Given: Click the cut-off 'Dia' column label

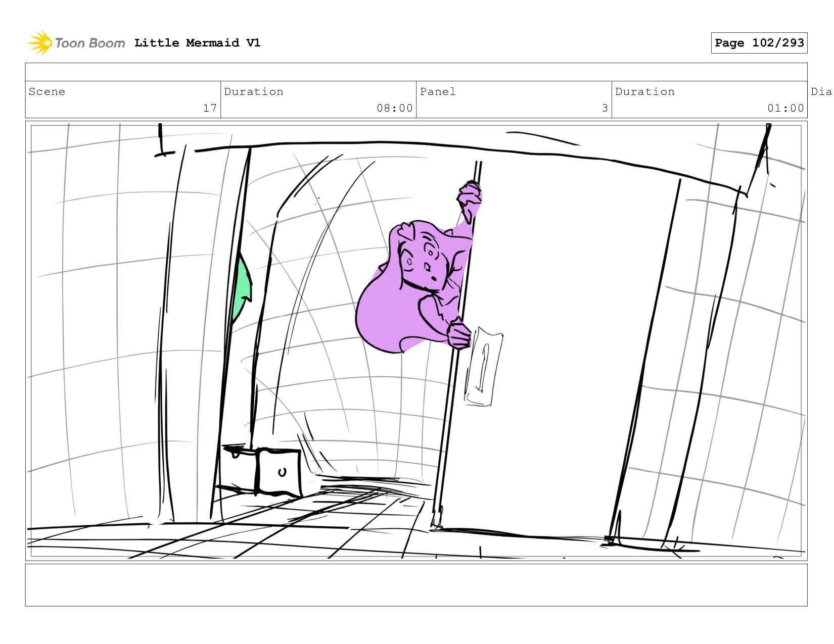Looking at the screenshot, I should (822, 91).
